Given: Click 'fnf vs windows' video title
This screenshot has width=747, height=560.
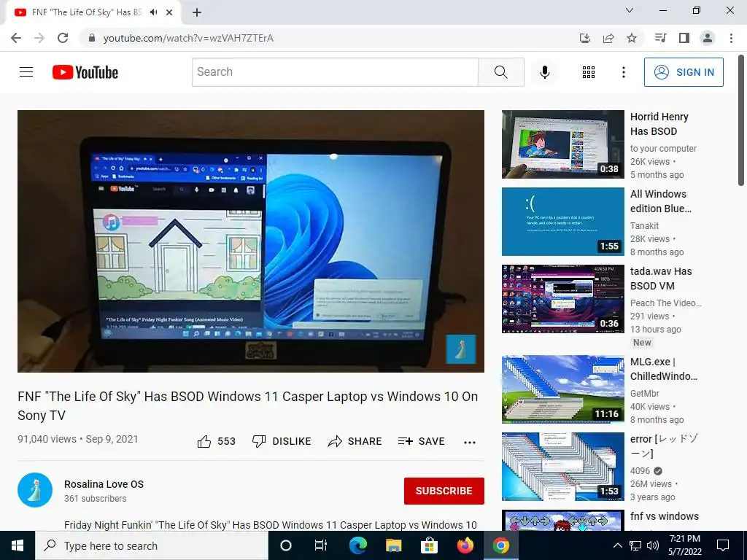Looking at the screenshot, I should pyautogui.click(x=664, y=516).
